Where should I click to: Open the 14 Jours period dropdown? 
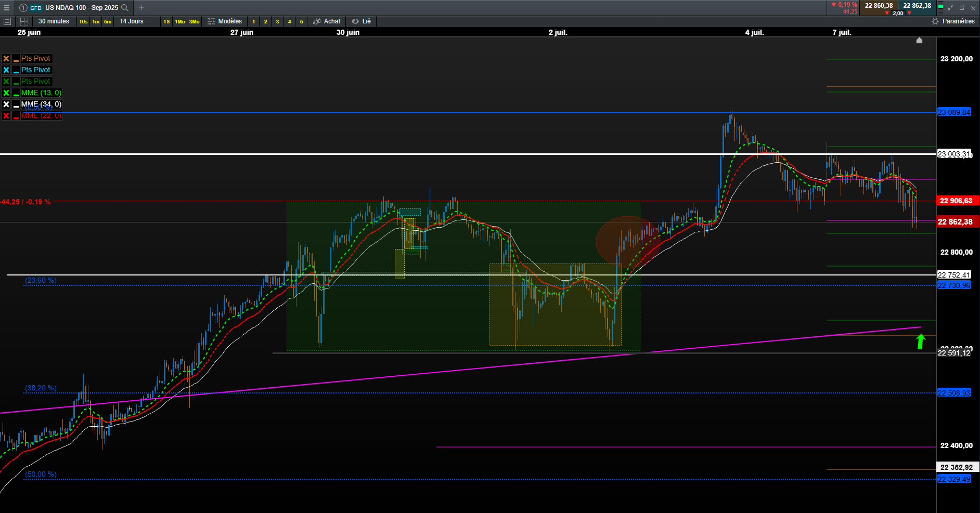[x=132, y=21]
